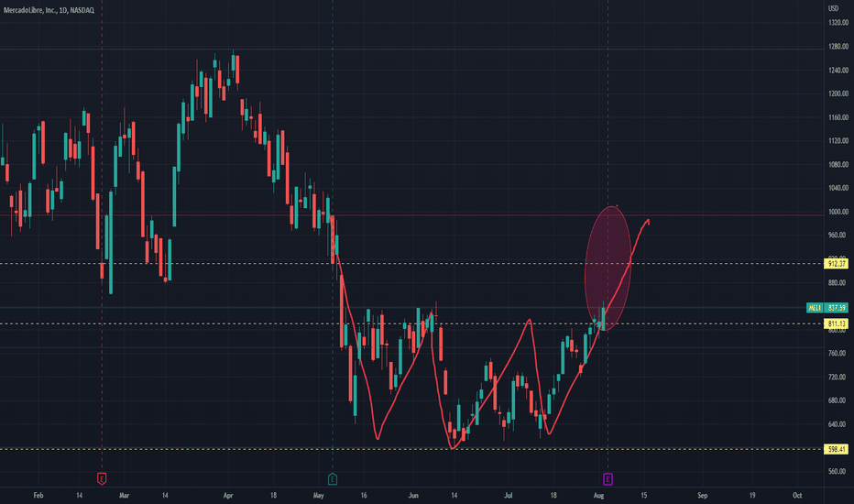Click the 1040.00 price axis value
This screenshot has width=854, height=504.
(x=838, y=188)
